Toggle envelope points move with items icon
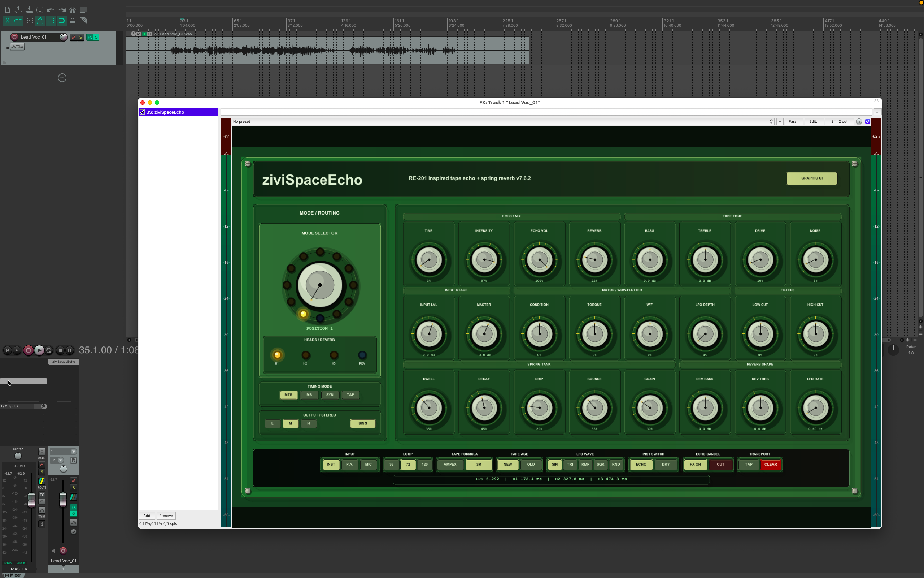Image resolution: width=924 pixels, height=578 pixels. click(x=40, y=21)
